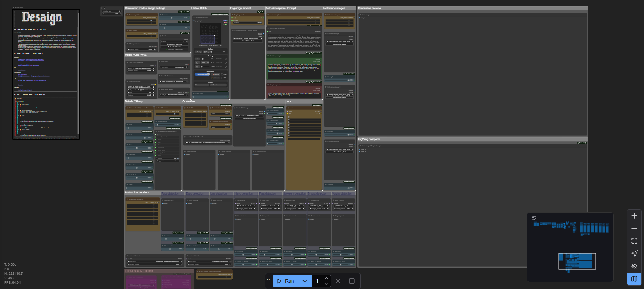Click the fit view frame icon
The image size is (644, 289).
click(634, 241)
